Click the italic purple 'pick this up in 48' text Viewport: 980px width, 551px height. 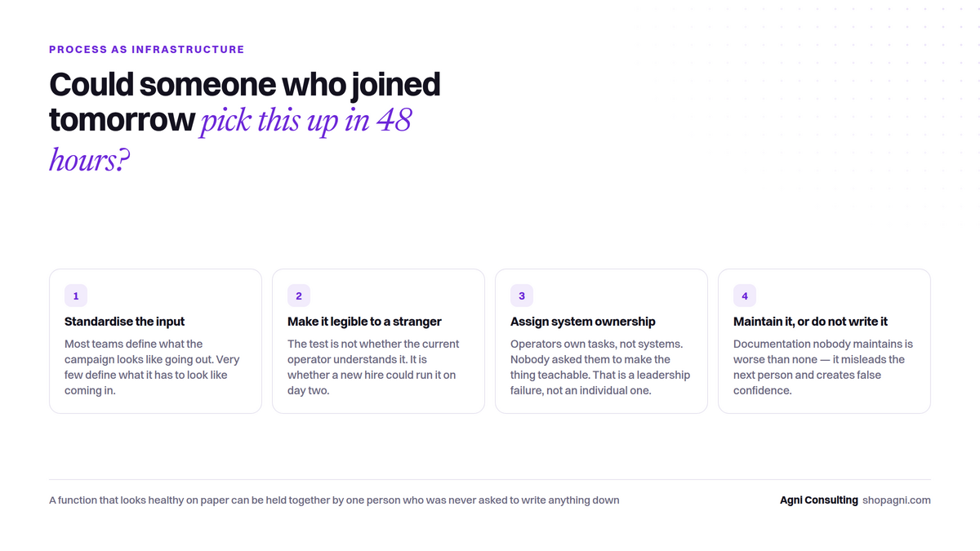(305, 122)
